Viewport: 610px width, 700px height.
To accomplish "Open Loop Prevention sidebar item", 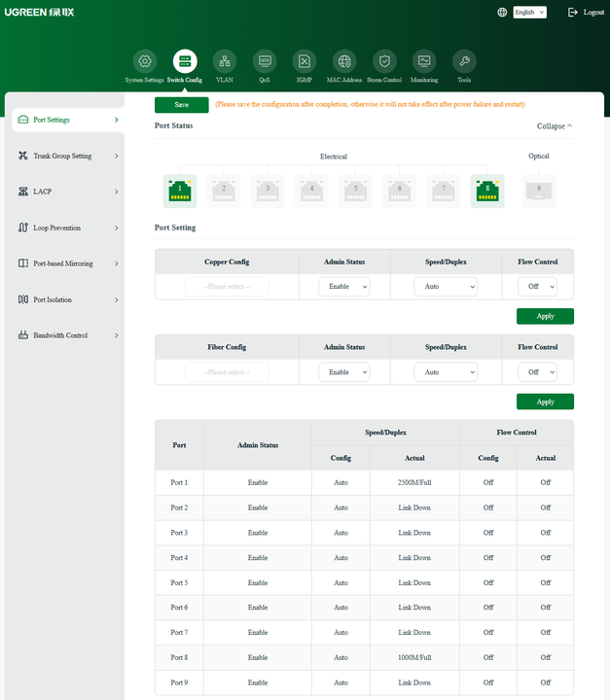I will click(x=68, y=227).
